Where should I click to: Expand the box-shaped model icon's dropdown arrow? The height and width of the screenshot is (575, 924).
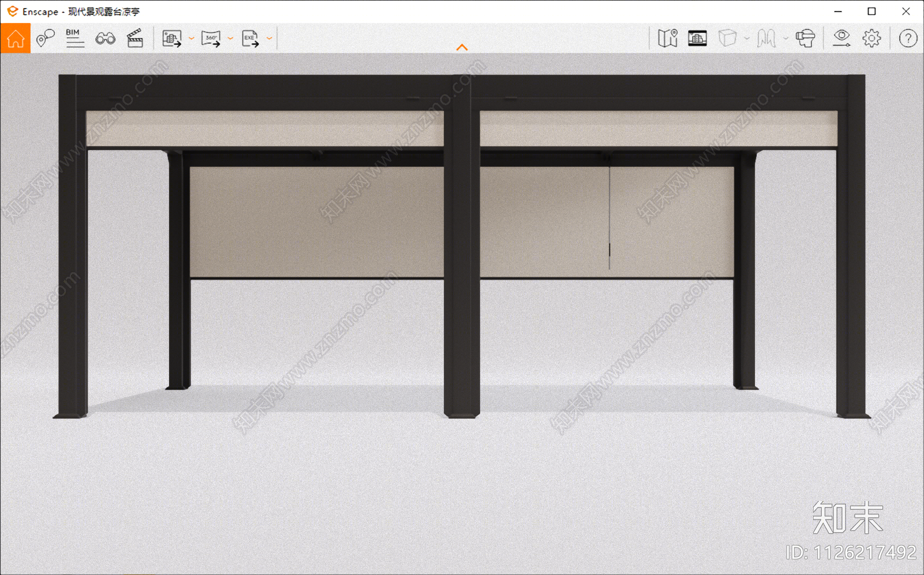(747, 39)
